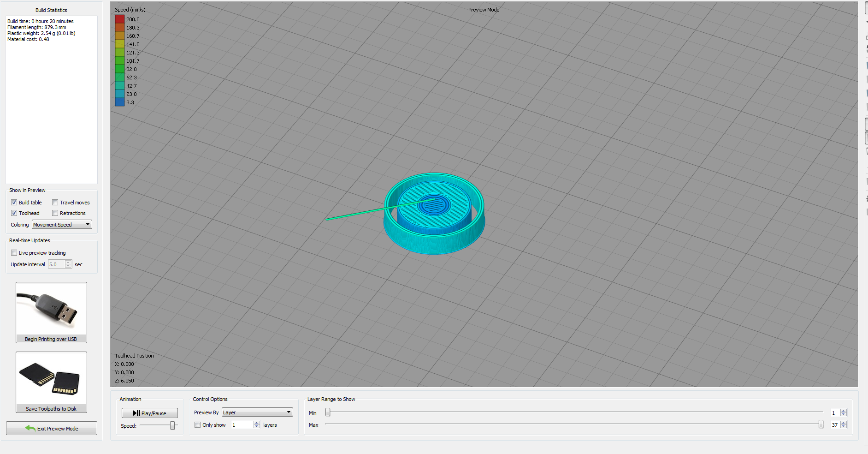Click the 'Z: 6.050' toolhead position text
Screen dimensions: 868x454
point(124,381)
